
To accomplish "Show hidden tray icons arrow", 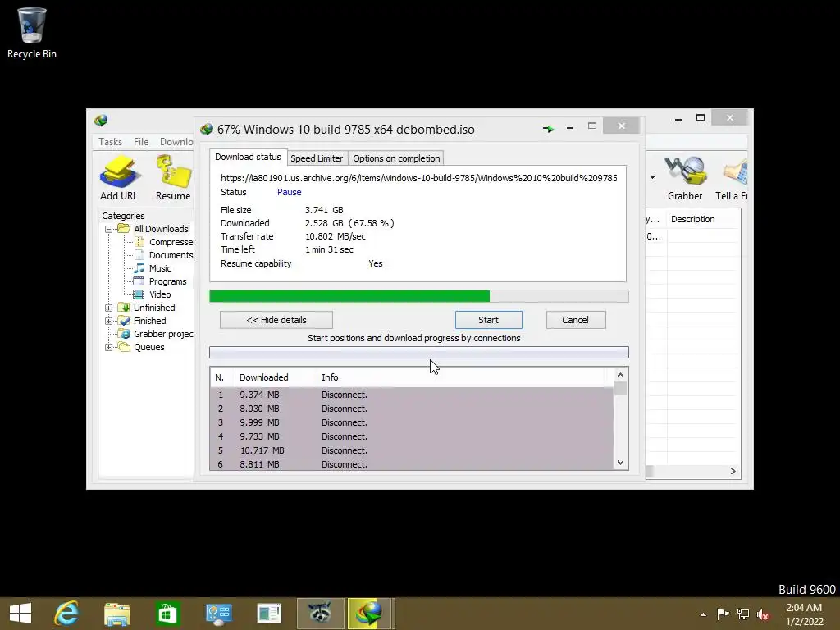I will 703,614.
